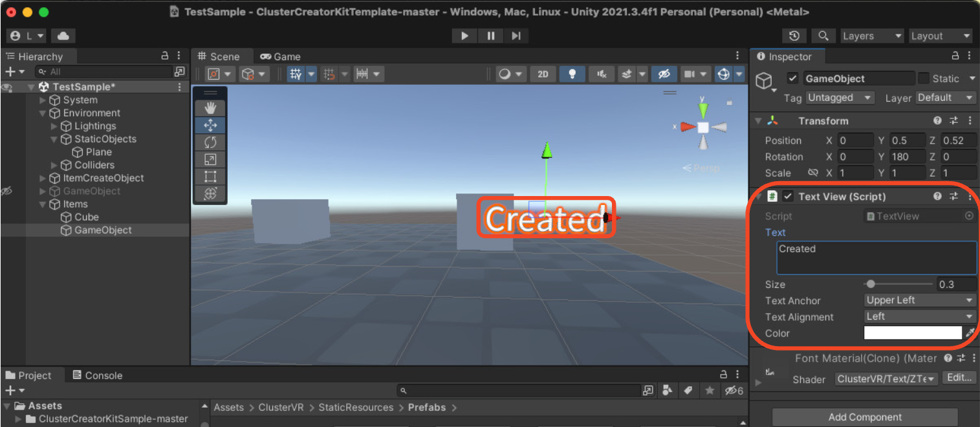
Task: Select the Scale tool in Scene view
Action: (x=210, y=159)
